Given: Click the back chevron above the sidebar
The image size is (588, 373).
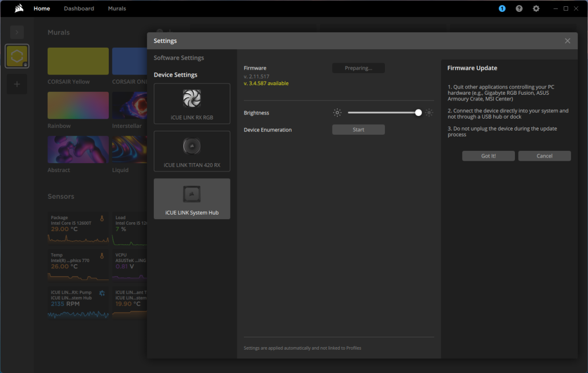Looking at the screenshot, I should pyautogui.click(x=17, y=32).
